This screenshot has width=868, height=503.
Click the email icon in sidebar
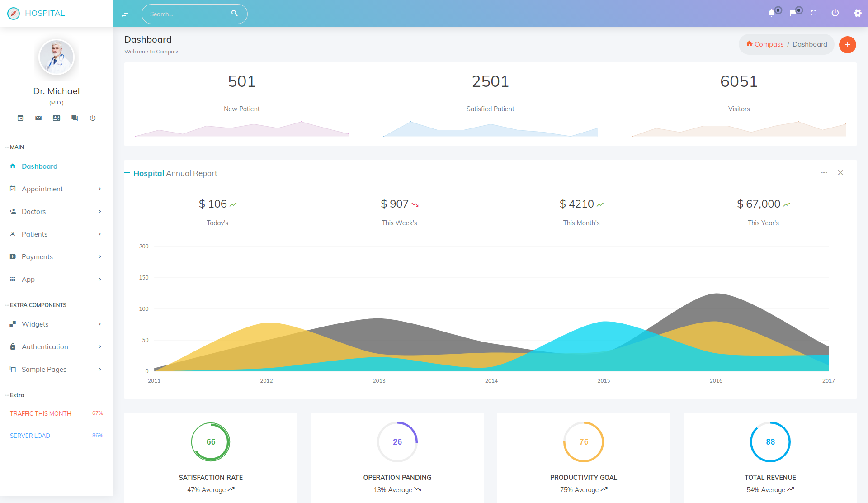coord(38,118)
